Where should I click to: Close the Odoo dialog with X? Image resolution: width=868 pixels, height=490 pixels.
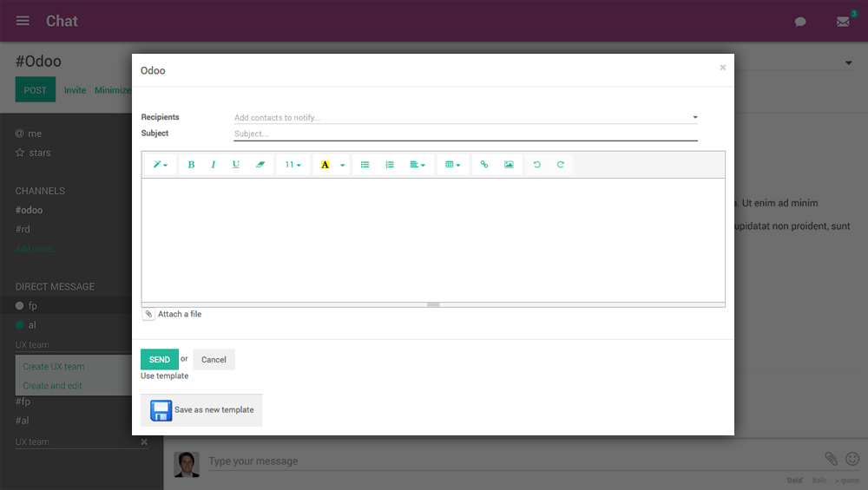point(722,68)
